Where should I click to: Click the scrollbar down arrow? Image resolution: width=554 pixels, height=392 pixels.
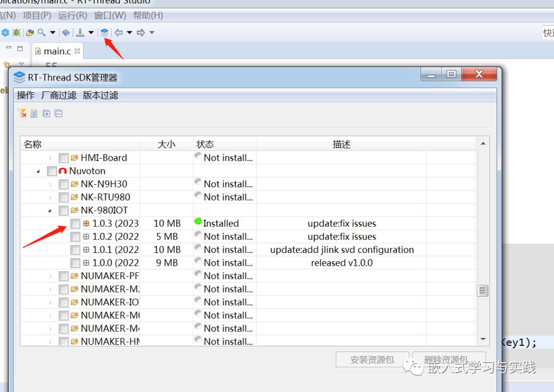point(483,339)
